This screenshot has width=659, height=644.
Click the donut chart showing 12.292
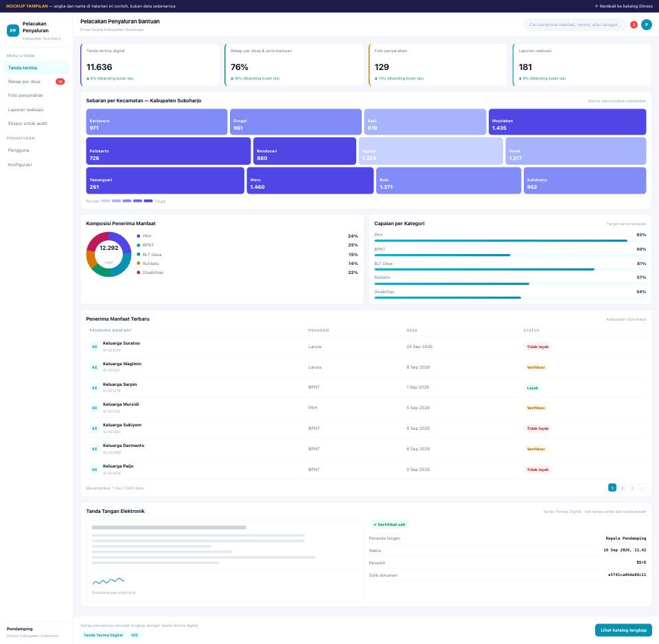click(x=109, y=254)
